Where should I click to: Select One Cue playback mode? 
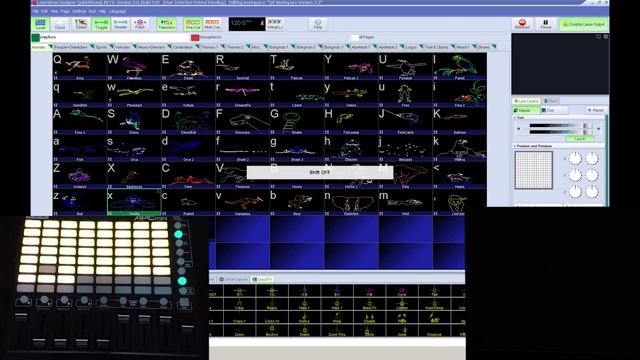[x=193, y=24]
